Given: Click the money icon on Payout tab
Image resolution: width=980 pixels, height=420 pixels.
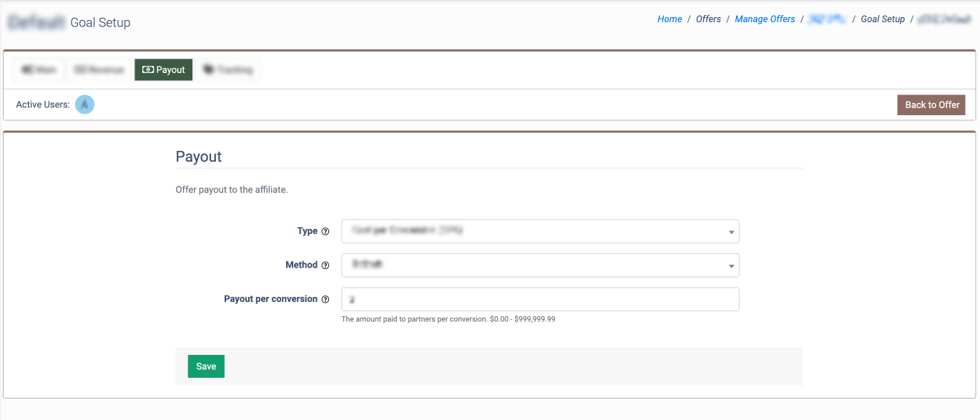Looking at the screenshot, I should (148, 70).
